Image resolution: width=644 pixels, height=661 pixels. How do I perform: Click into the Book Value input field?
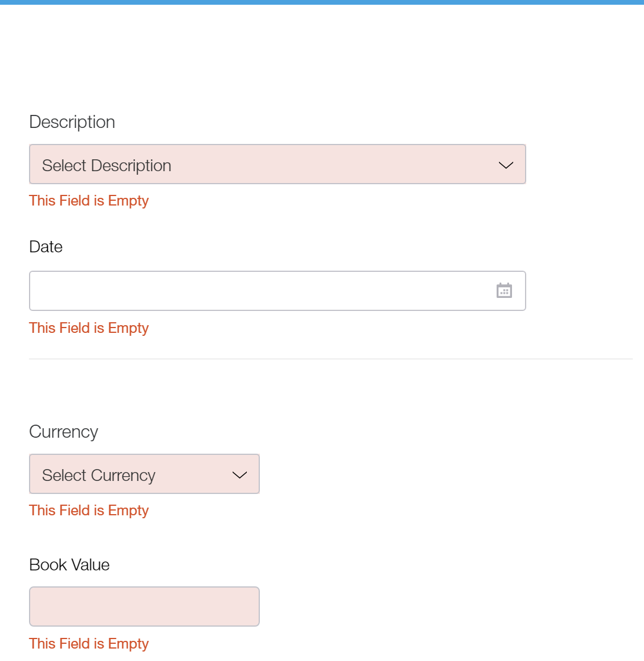pos(144,607)
